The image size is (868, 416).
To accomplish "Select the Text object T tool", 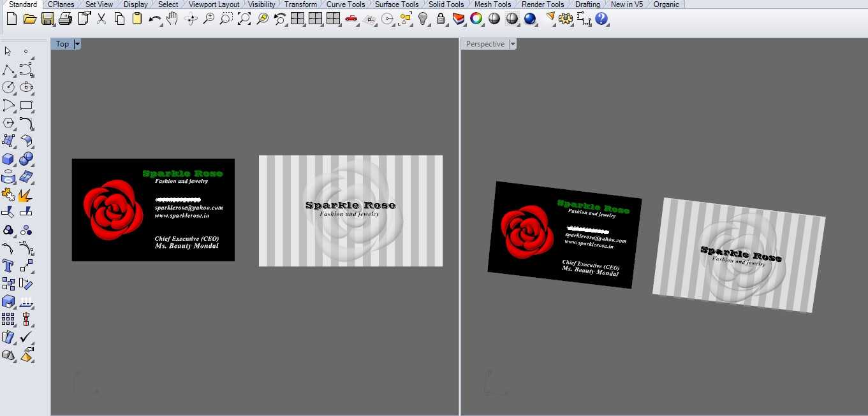I will coord(8,266).
